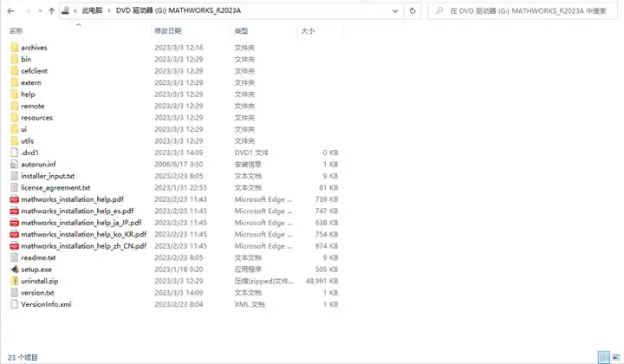Select the autorun.inf file icon

(15, 165)
